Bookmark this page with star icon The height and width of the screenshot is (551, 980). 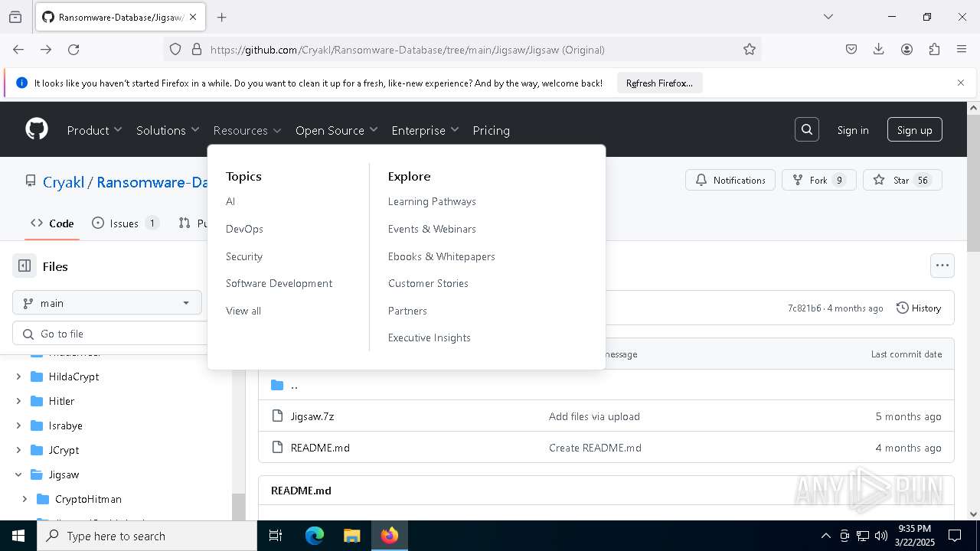click(x=750, y=49)
